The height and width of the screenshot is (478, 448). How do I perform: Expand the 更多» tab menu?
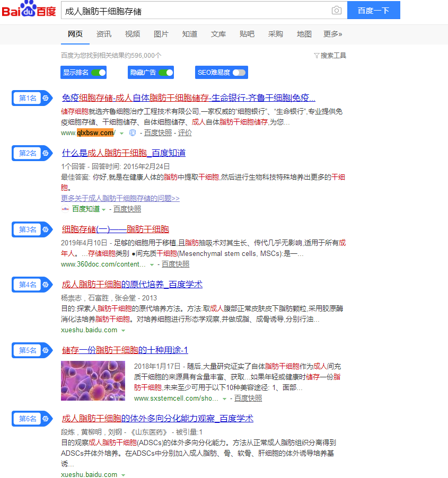click(x=333, y=34)
